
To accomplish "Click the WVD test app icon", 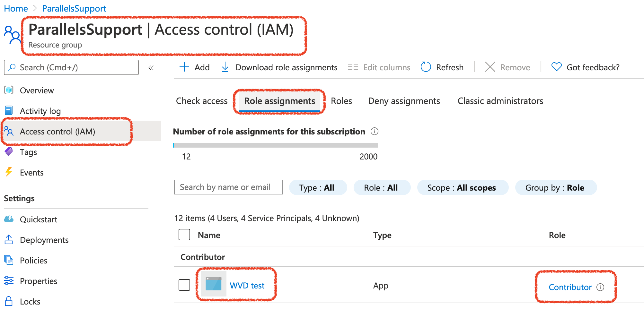I will click(213, 285).
